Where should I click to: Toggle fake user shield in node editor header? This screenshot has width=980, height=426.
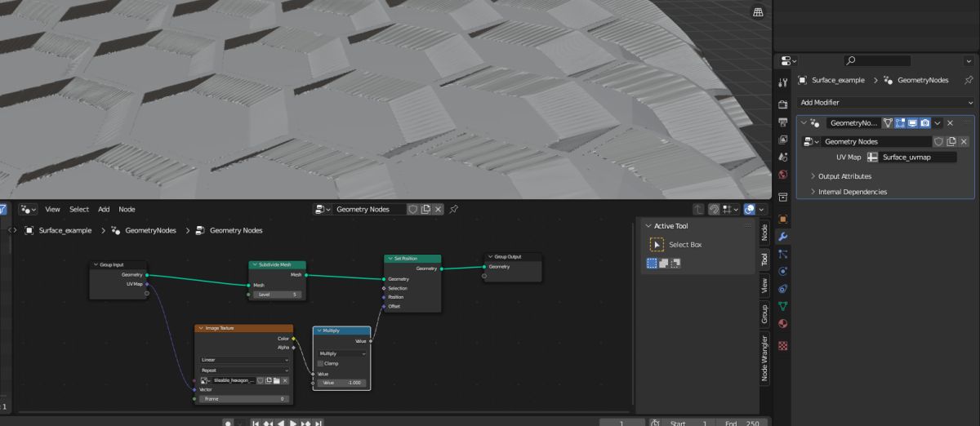(x=413, y=210)
